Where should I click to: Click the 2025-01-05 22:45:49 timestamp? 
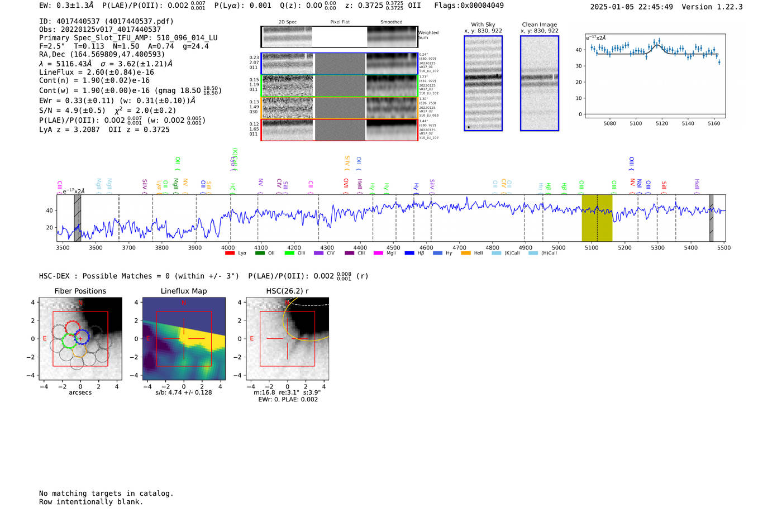631,7
